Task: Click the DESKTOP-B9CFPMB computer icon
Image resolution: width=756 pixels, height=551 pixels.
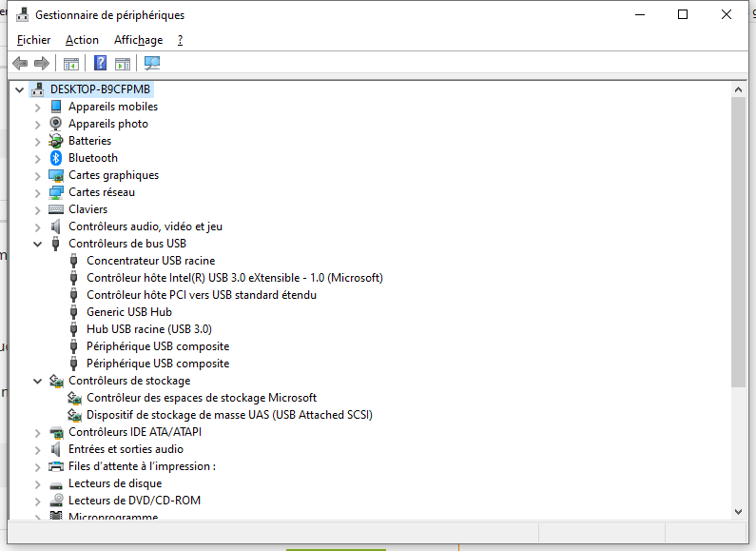Action: click(x=37, y=89)
